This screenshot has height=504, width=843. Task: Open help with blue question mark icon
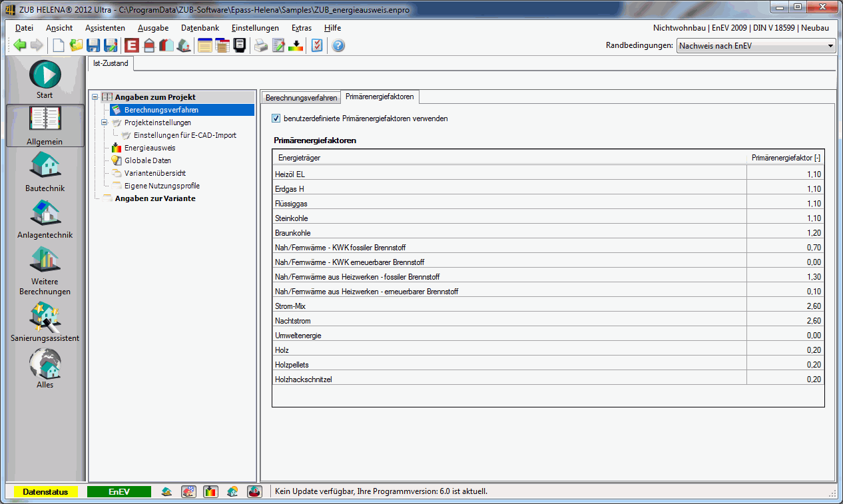coord(338,45)
